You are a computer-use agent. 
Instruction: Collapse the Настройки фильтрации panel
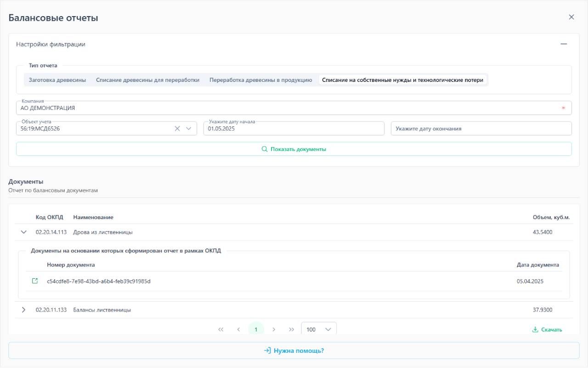coord(564,44)
